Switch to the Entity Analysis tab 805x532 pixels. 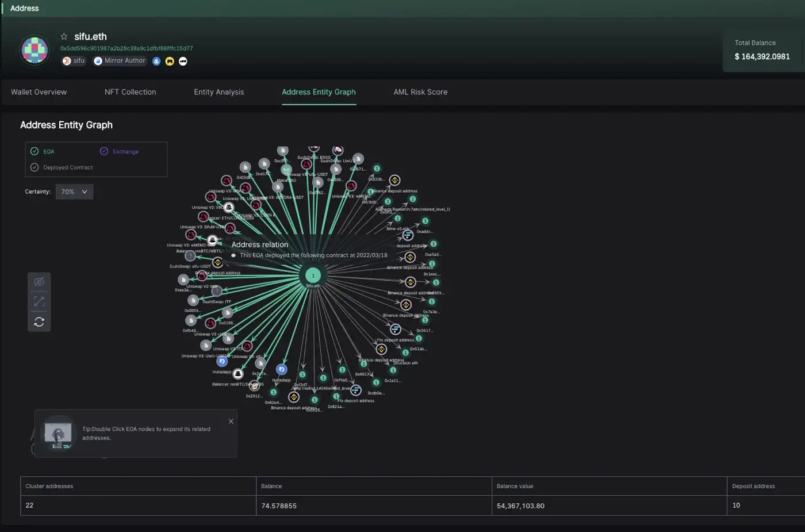pos(218,92)
